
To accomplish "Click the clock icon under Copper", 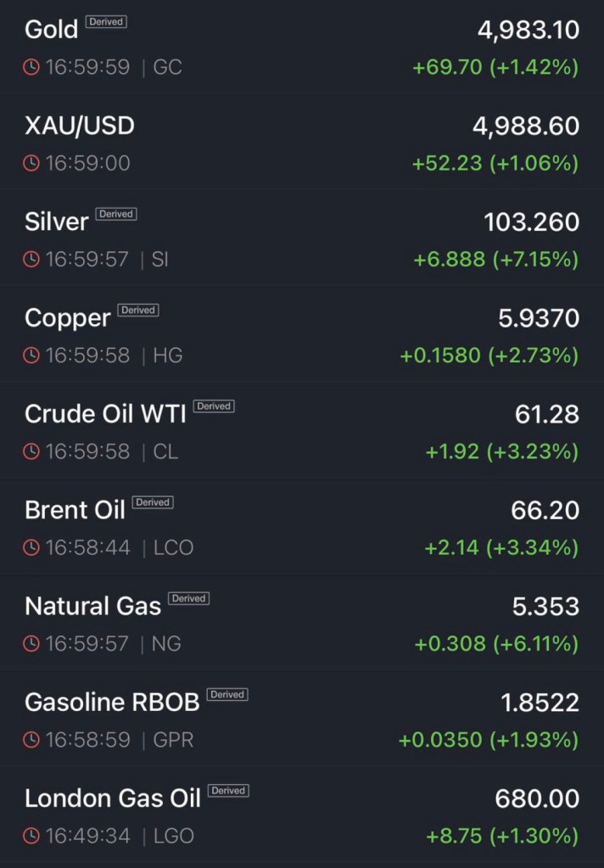I will point(31,356).
